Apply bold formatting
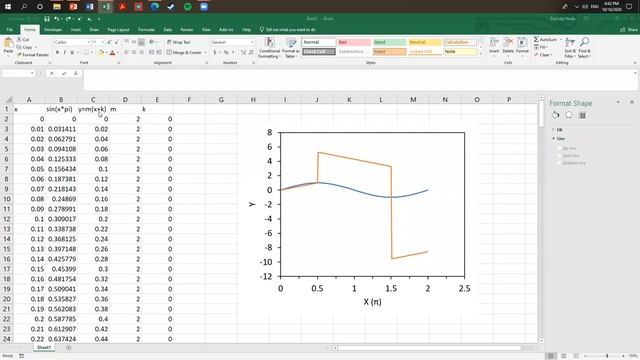This screenshot has width=640, height=360. (57, 53)
